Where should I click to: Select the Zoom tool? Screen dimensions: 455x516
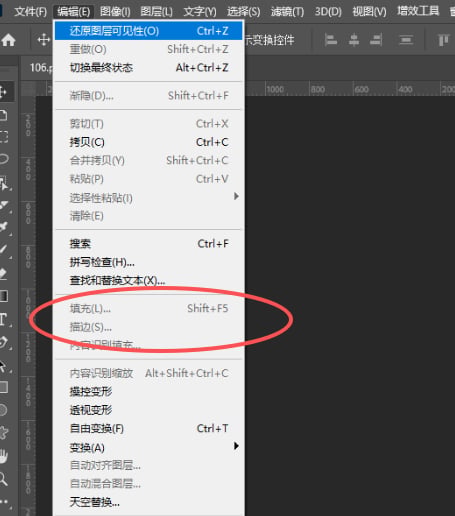(x=4, y=479)
